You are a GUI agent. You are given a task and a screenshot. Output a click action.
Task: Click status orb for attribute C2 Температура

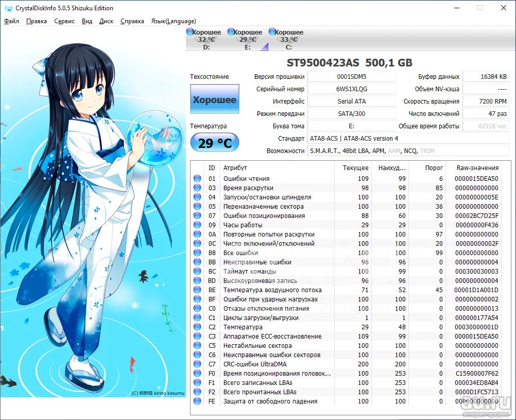coord(197,327)
